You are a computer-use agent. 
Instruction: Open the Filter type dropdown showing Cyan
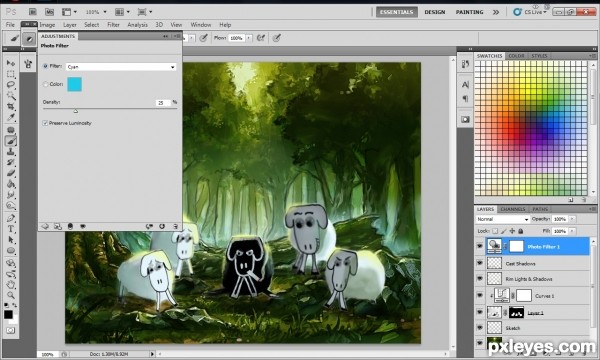(121, 67)
